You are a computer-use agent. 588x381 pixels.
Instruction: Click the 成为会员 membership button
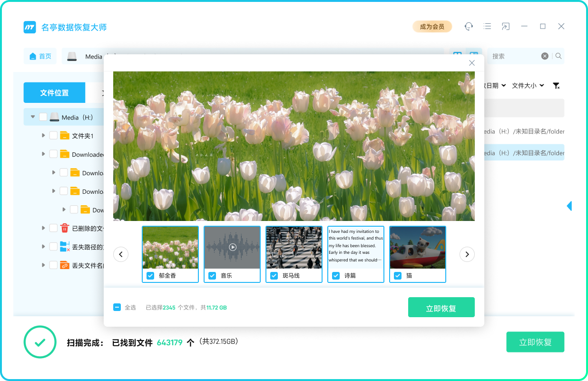(x=432, y=27)
